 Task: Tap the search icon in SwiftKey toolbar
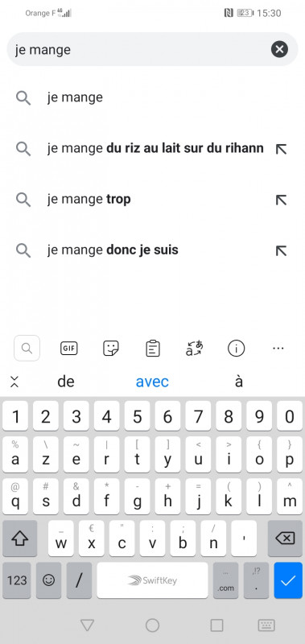27,349
